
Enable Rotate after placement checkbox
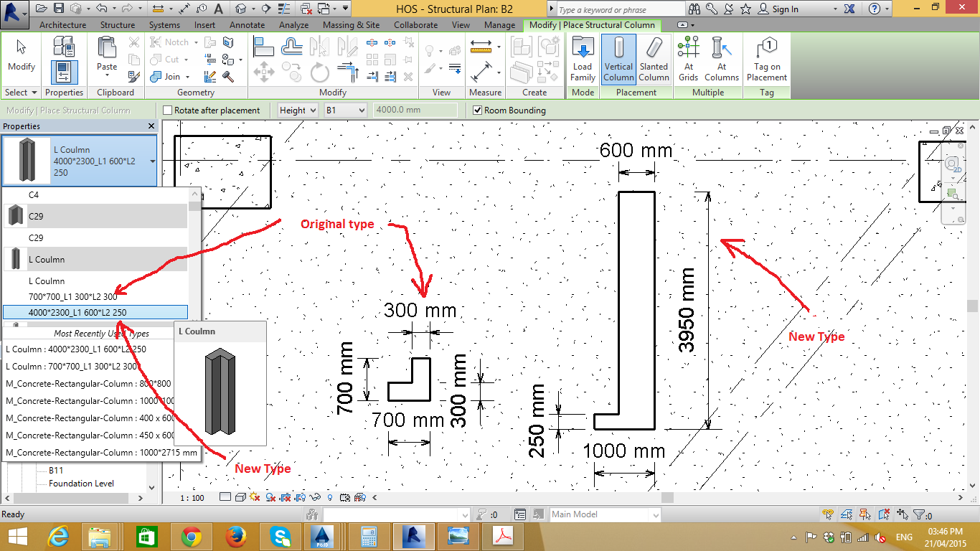[168, 110]
